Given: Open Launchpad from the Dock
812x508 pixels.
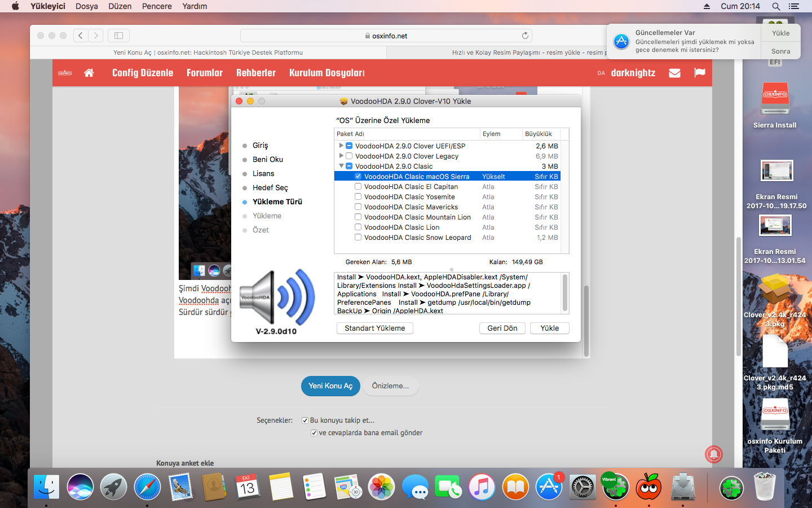Looking at the screenshot, I should [x=113, y=487].
